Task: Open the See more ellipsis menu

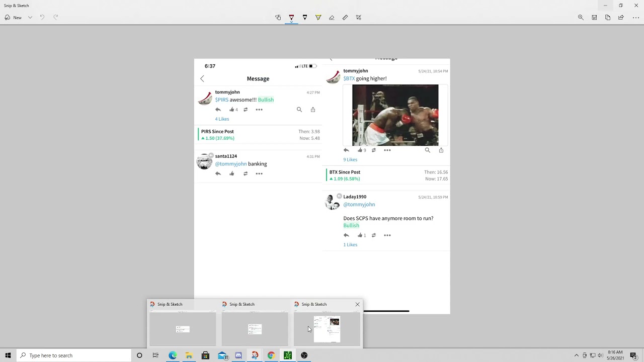Action: [636, 18]
